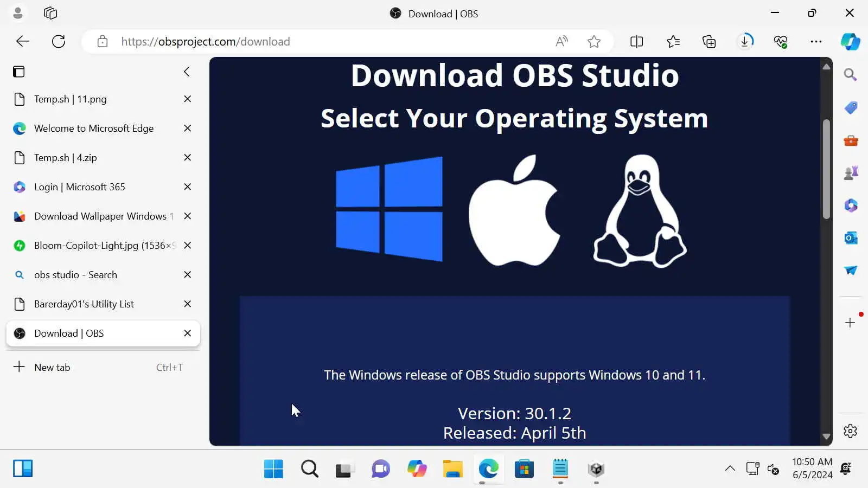Open split screen view
The width and height of the screenshot is (868, 488).
point(637,41)
